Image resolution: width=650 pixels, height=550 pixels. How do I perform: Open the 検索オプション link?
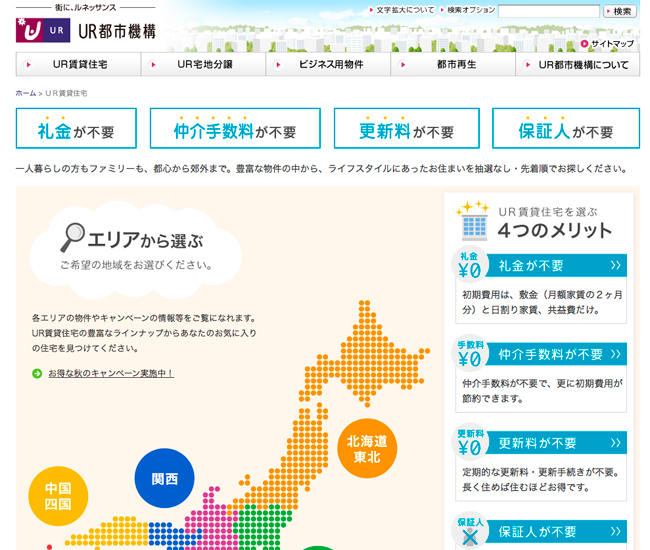(x=471, y=10)
